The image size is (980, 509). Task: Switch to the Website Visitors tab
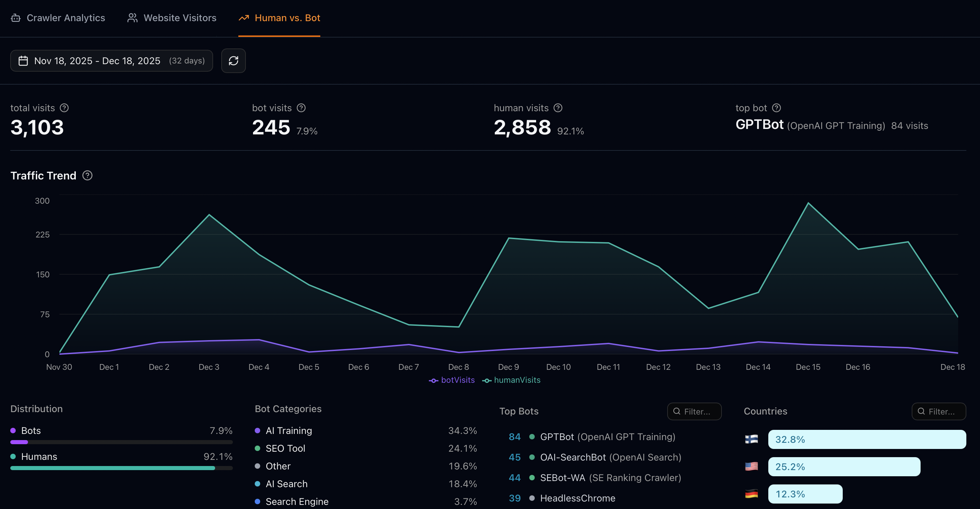tap(171, 18)
